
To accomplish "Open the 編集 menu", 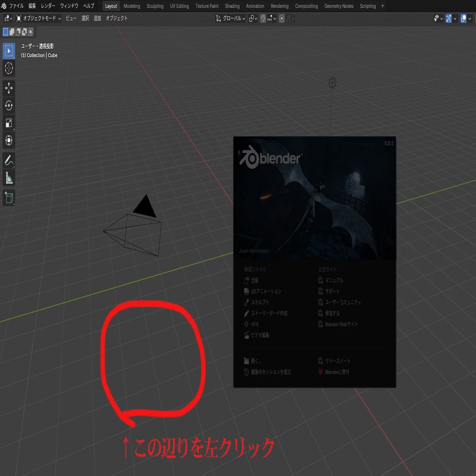I will coord(32,6).
